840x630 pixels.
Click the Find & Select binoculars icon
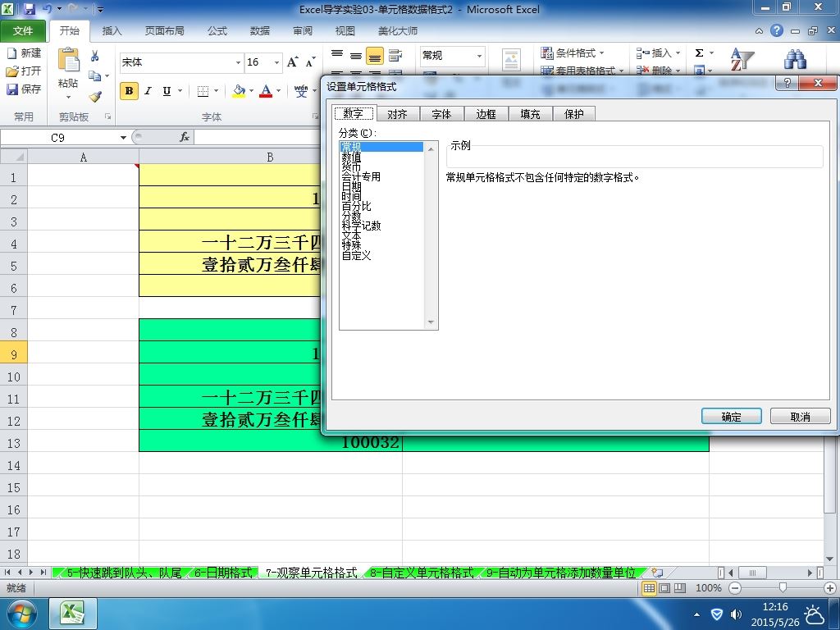pyautogui.click(x=795, y=59)
